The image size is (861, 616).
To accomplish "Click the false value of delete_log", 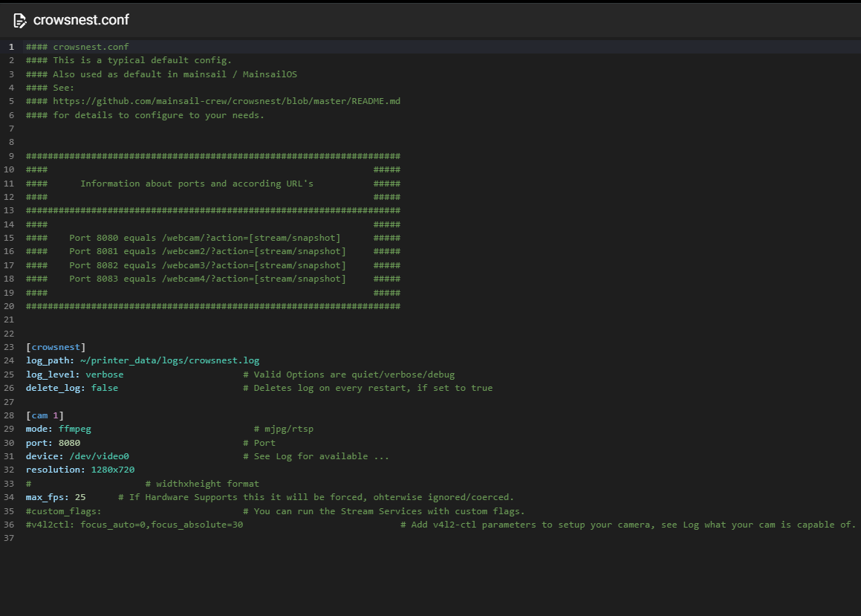I will (x=104, y=387).
